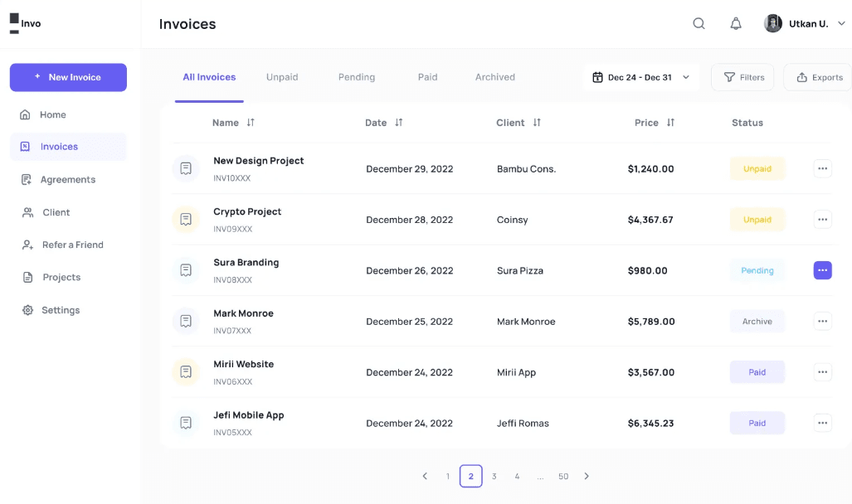This screenshot has height=504, width=852.
Task: Jump to page 50
Action: (x=563, y=477)
